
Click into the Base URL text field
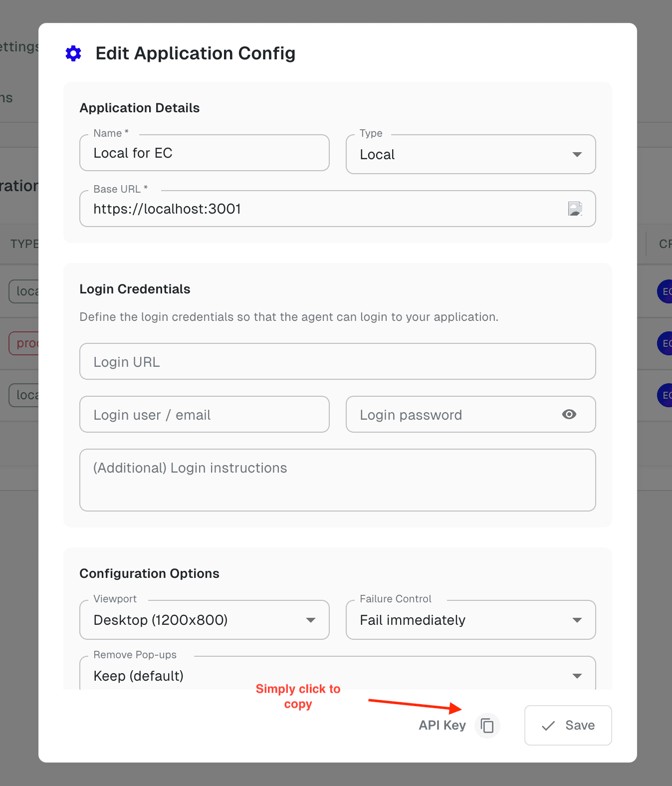pos(319,209)
